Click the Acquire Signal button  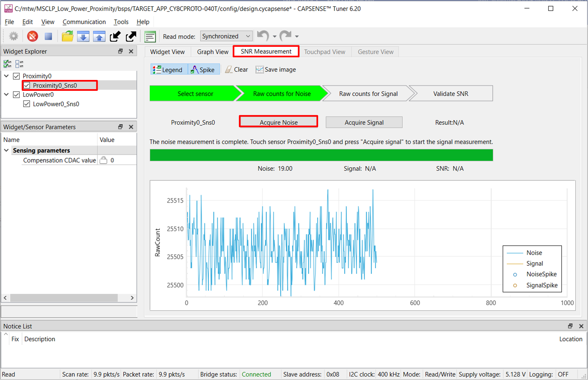coord(364,122)
